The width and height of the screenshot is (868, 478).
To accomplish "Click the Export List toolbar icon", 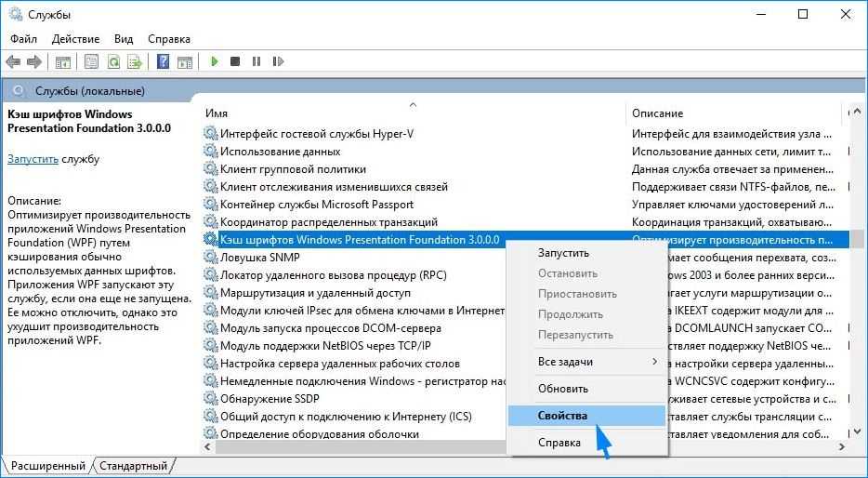I will pos(135,62).
